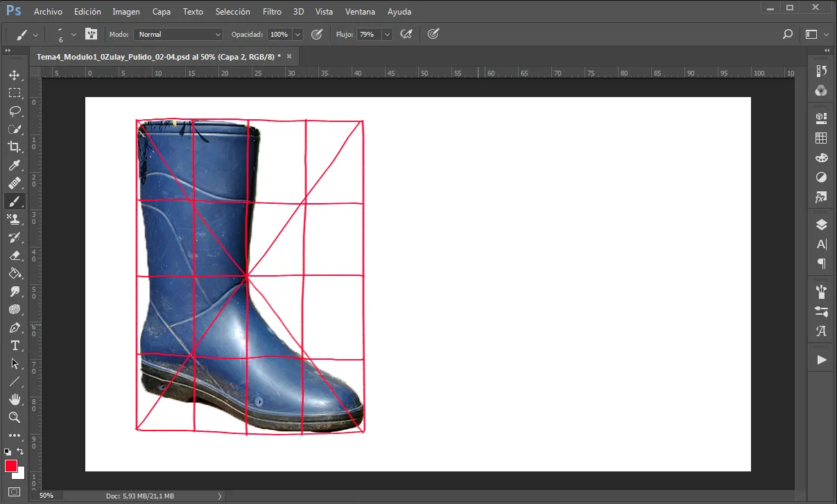The image size is (837, 504).
Task: Open the Filtro menu
Action: click(x=272, y=12)
